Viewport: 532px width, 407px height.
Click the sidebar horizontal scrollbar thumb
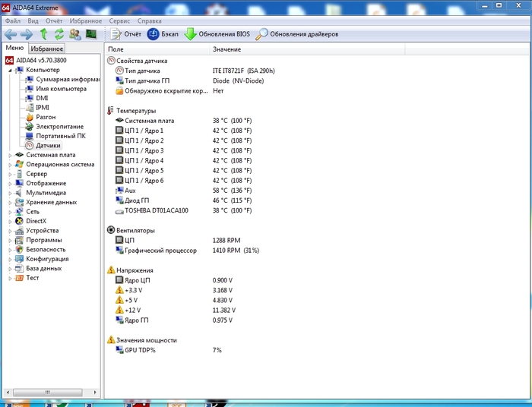pos(47,393)
